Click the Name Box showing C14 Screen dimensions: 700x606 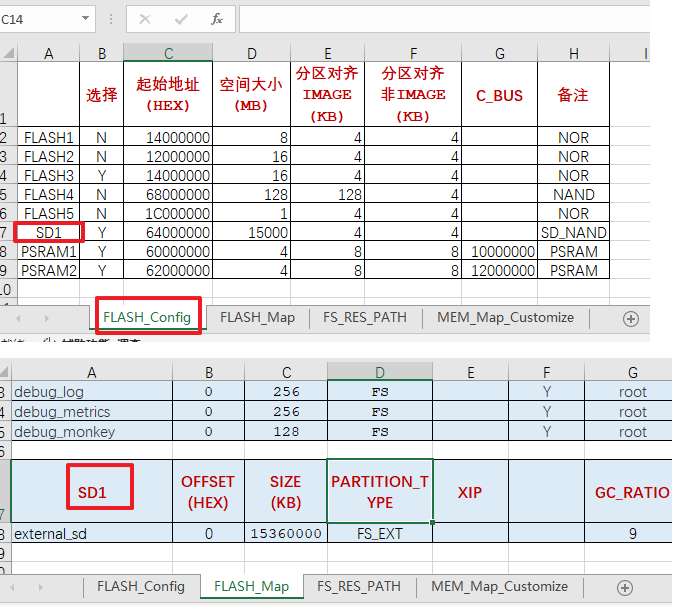click(40, 19)
